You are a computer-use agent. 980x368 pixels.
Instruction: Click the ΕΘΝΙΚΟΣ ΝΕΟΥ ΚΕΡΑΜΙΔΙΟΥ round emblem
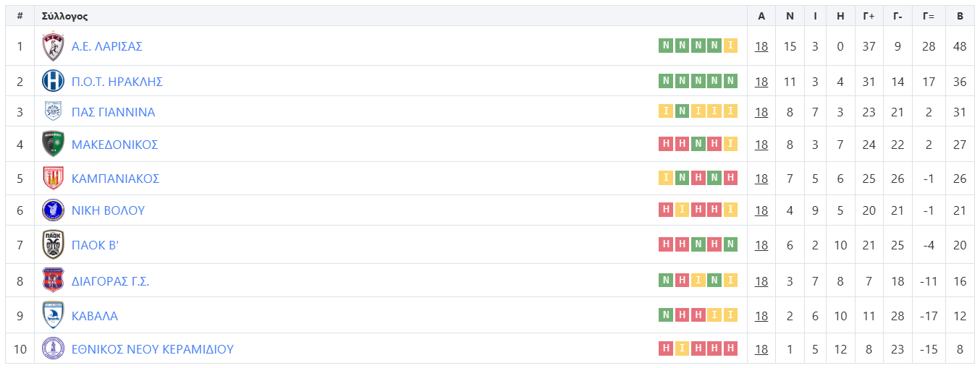(x=53, y=349)
